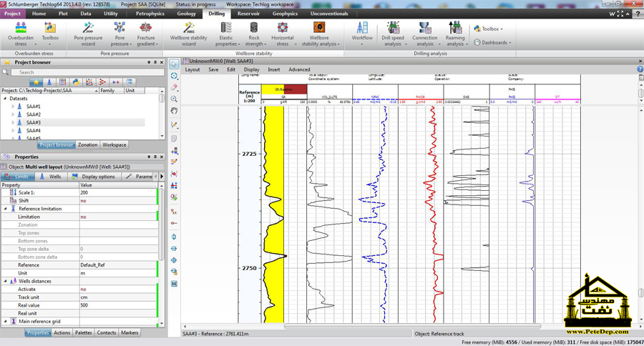Image resolution: width=644 pixels, height=346 pixels.
Task: Open the Pore pressure wizard
Action: pyautogui.click(x=88, y=34)
